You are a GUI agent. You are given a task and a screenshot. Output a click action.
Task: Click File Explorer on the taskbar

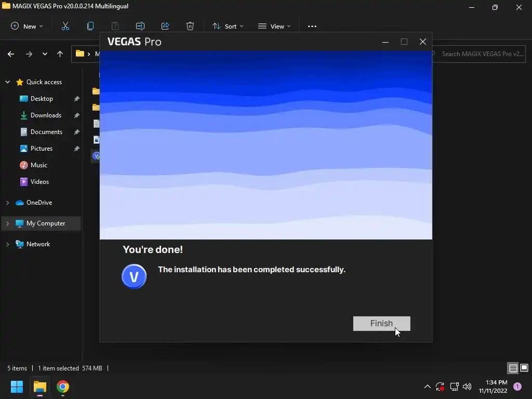tap(39, 387)
